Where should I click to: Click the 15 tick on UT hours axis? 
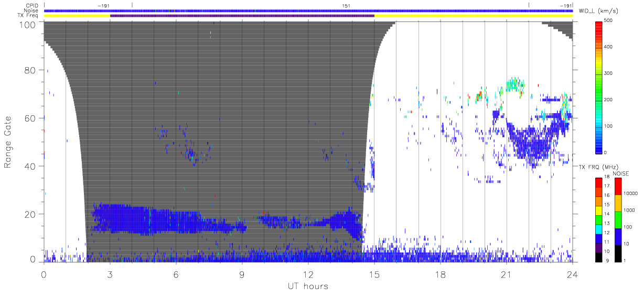[374, 274]
